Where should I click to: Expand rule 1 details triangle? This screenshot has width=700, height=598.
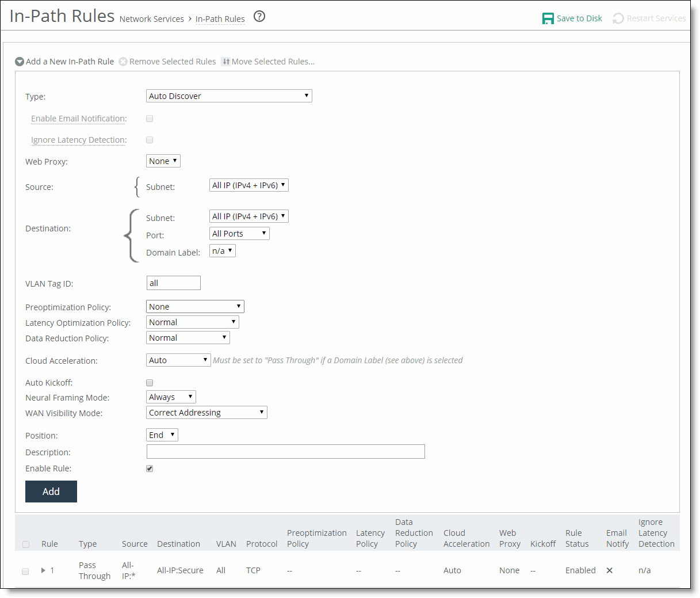click(x=43, y=570)
